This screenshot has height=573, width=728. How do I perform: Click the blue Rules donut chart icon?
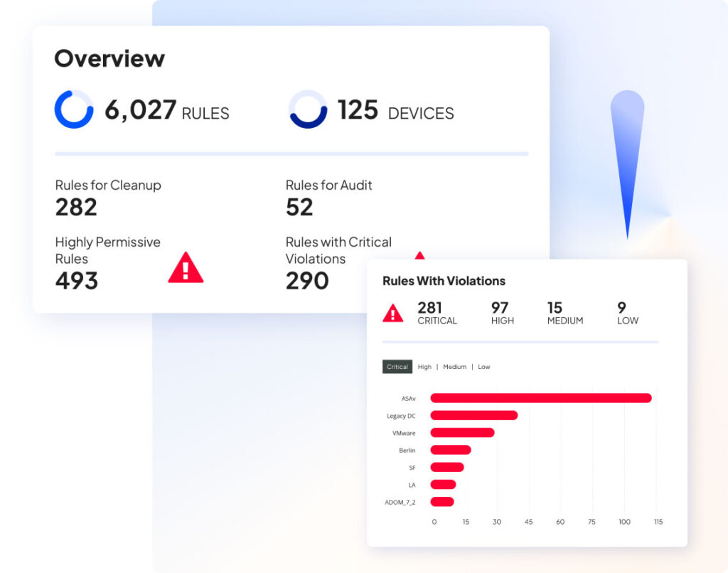coord(74,110)
